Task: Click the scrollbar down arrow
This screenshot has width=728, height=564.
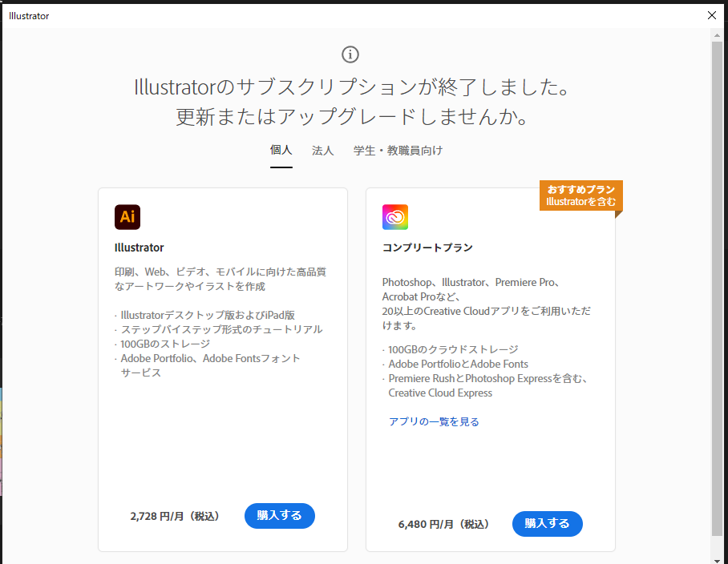Action: point(717,560)
